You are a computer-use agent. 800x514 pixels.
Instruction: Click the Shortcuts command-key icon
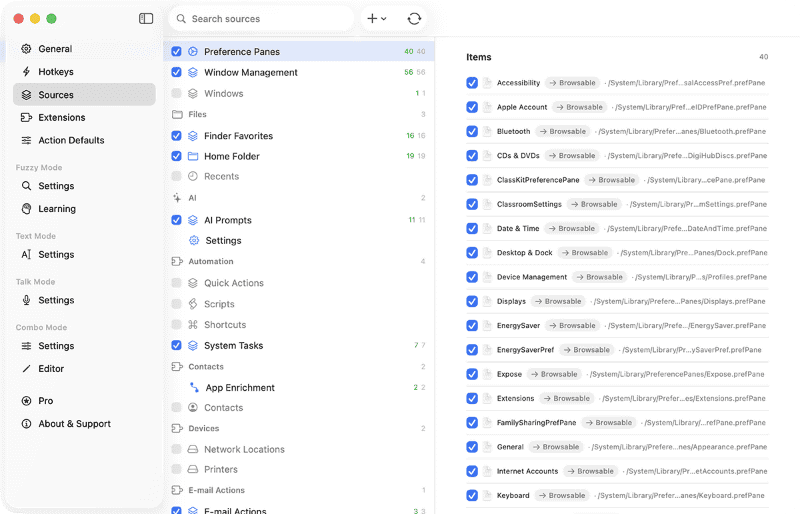tap(193, 325)
